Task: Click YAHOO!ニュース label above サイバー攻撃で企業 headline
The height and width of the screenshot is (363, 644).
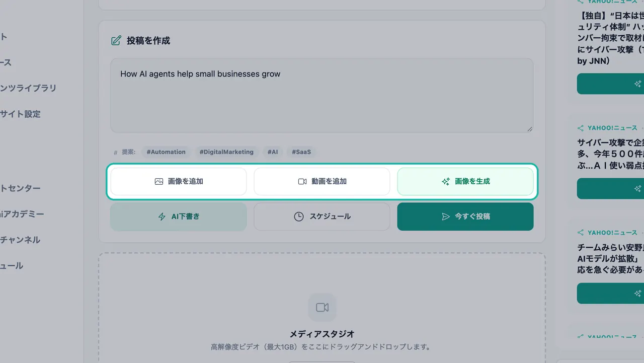Action: [x=612, y=128]
